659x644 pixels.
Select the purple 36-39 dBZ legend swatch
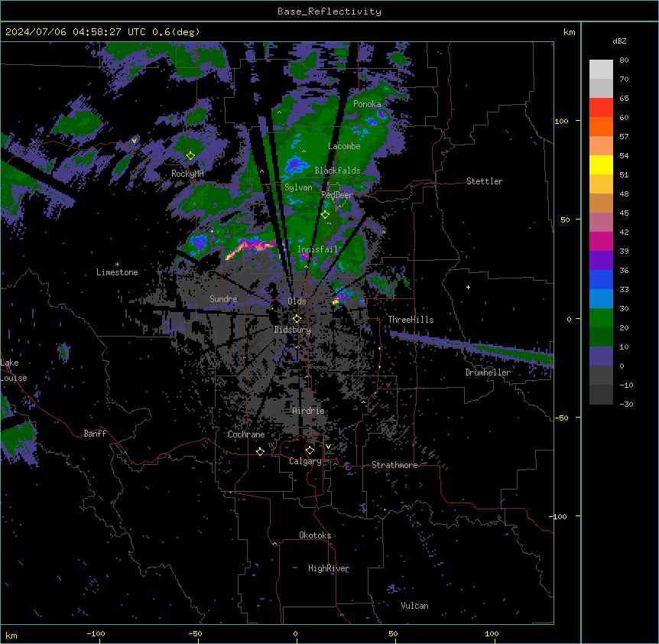click(601, 261)
